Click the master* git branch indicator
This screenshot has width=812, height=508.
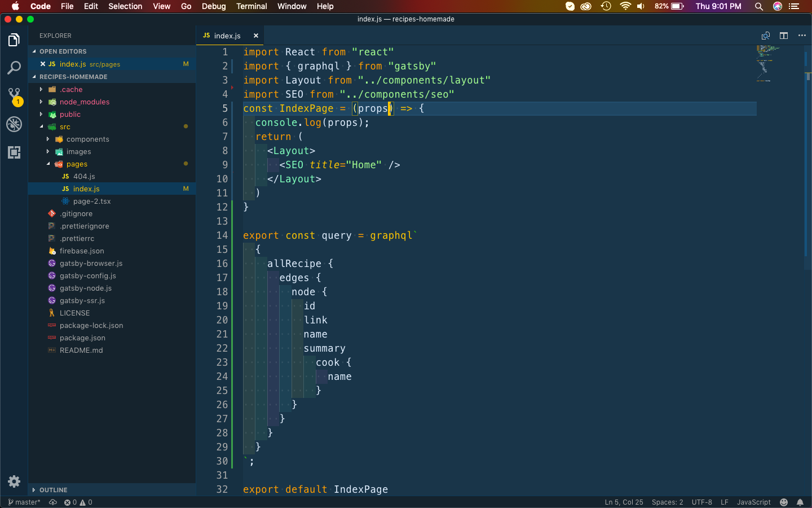click(x=24, y=502)
